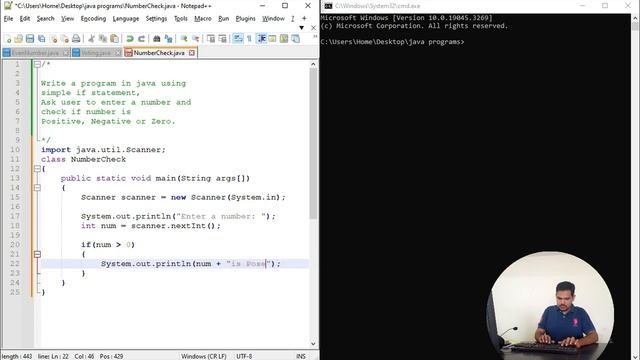
Task: Switch to the first document tab
Action: (36, 53)
